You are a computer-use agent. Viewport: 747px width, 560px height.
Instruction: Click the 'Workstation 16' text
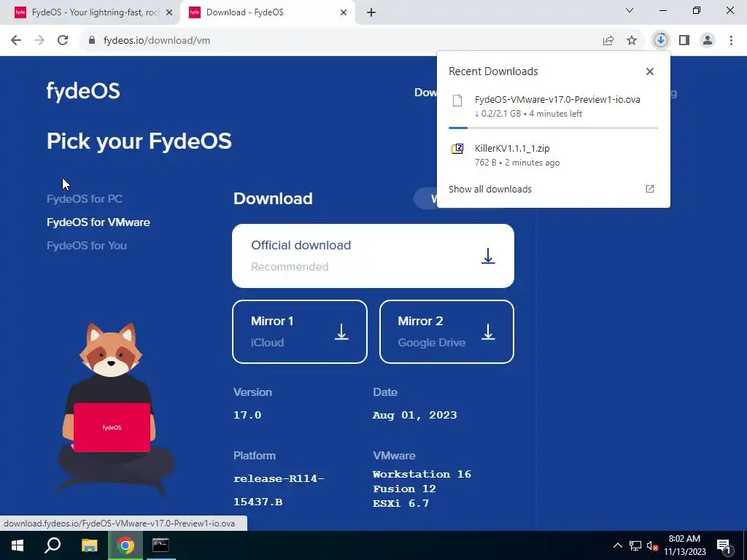click(x=422, y=474)
